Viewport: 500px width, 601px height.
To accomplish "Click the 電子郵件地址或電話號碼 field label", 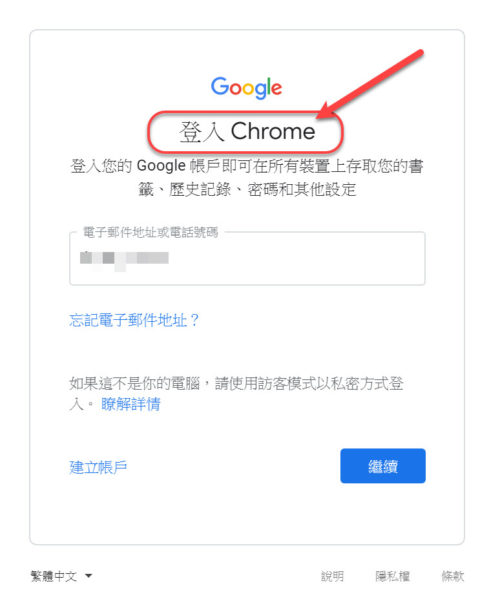I will click(x=150, y=232).
